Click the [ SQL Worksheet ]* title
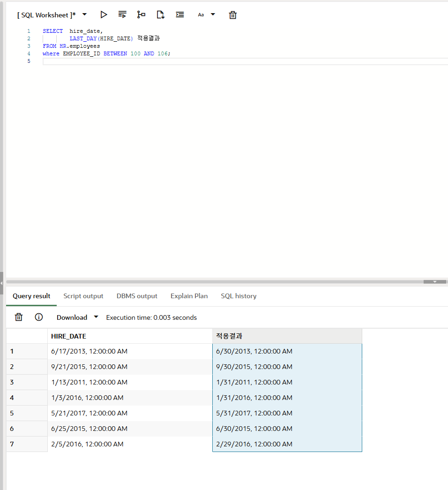 (x=46, y=15)
